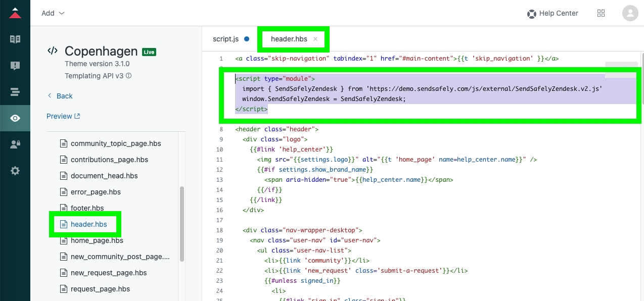Select the eye customize design icon
Screen dimensions: 644x301
pos(15,118)
